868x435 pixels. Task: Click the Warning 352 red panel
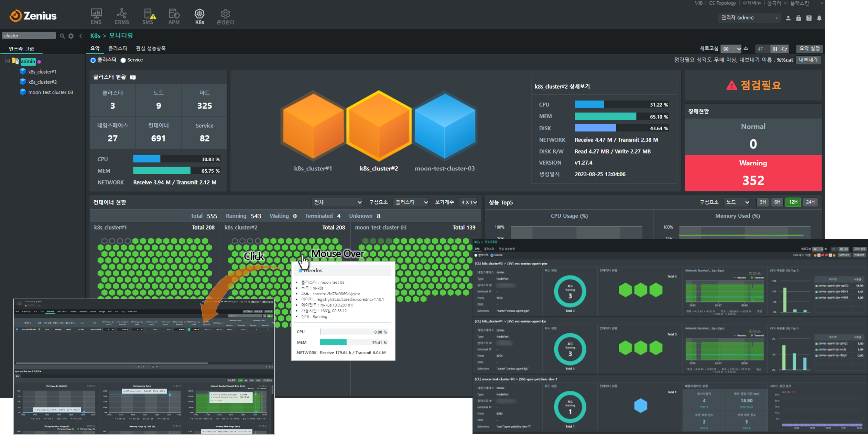753,173
